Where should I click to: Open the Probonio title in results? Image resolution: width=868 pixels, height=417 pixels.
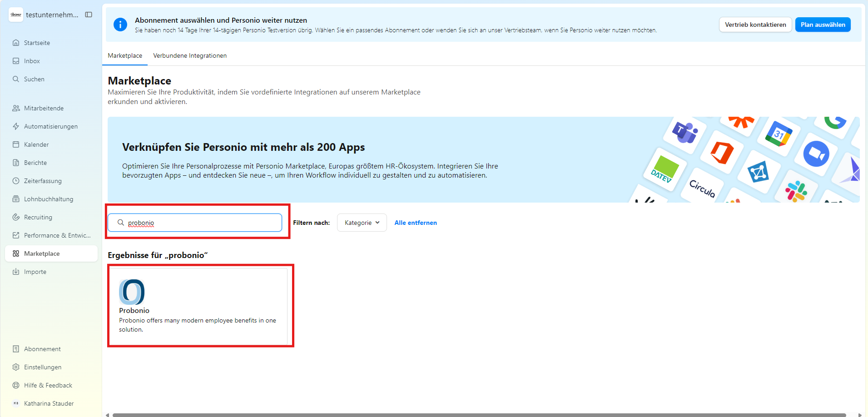[134, 311]
